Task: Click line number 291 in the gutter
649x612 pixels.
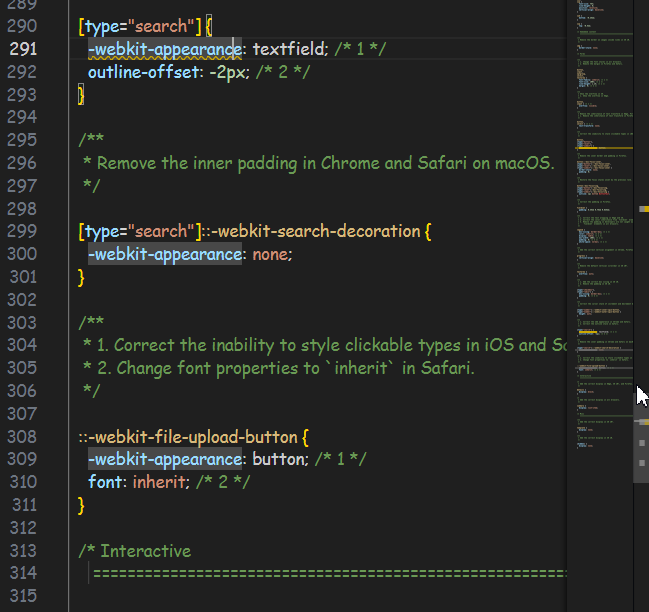Action: [x=23, y=49]
